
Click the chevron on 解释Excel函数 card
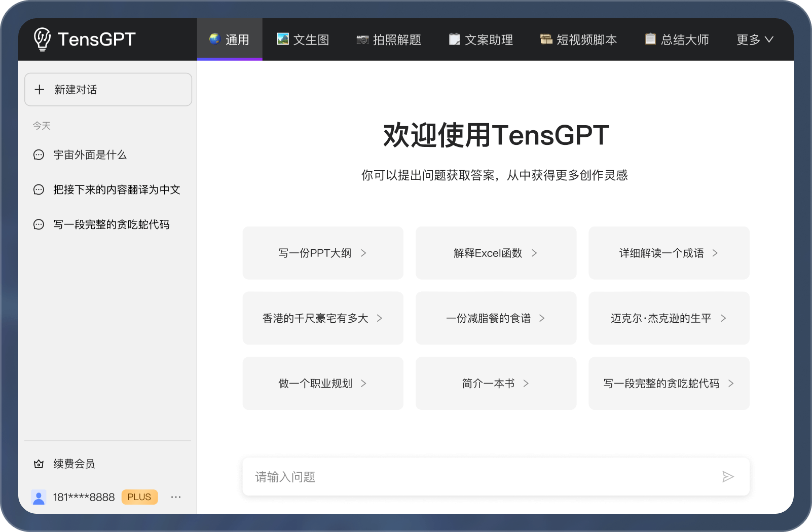coord(534,253)
